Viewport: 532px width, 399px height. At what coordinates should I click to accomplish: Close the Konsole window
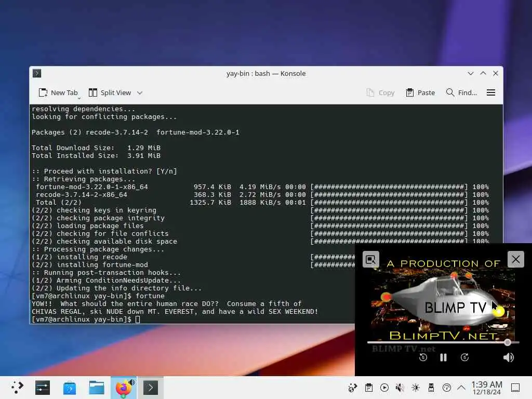495,73
